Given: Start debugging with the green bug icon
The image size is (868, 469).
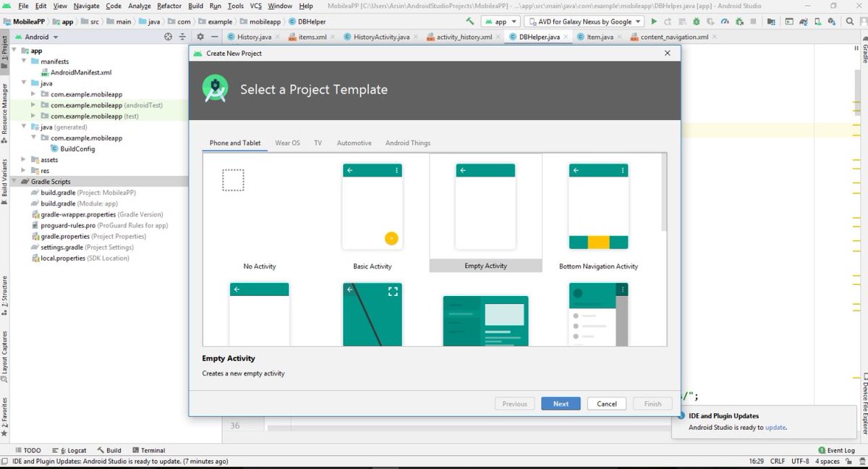Looking at the screenshot, I should tap(697, 22).
